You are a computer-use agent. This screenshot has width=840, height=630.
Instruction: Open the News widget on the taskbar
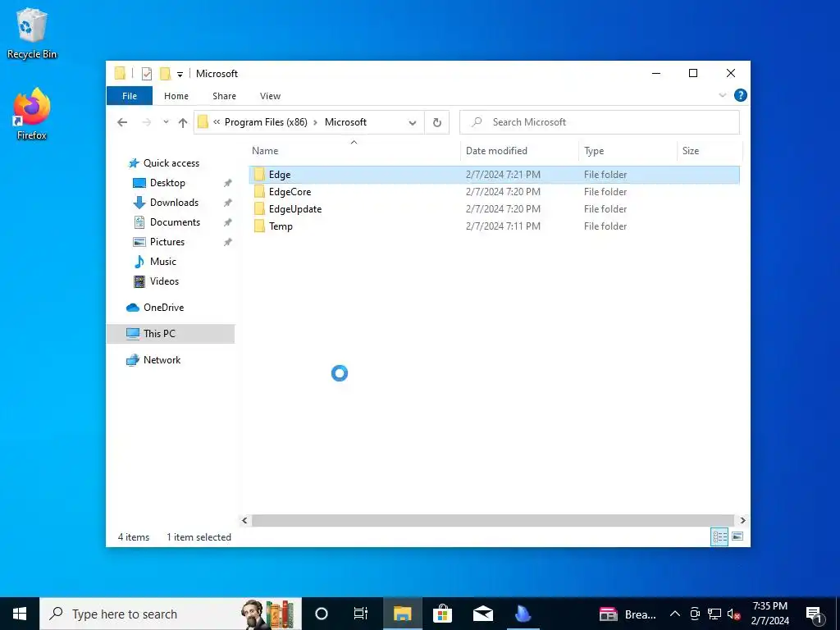pyautogui.click(x=628, y=614)
